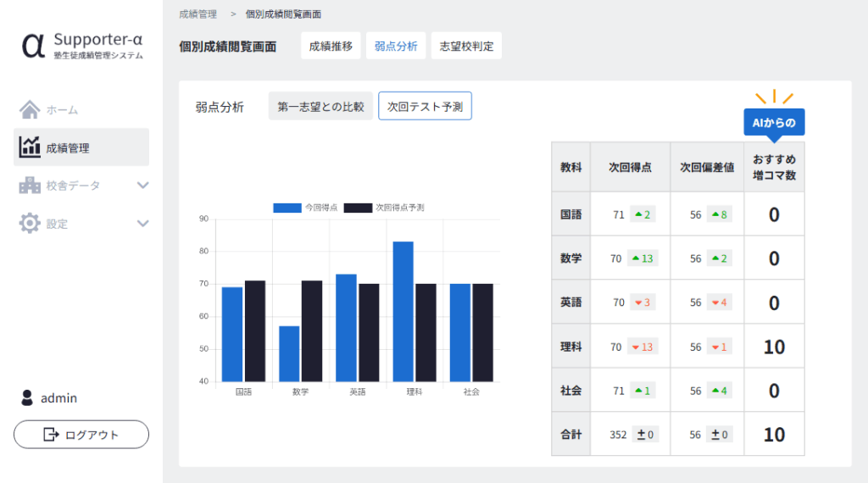Screen dimensions: 868x483
Task: Click green up arrow in 数学 次回得点
Action: 636,258
